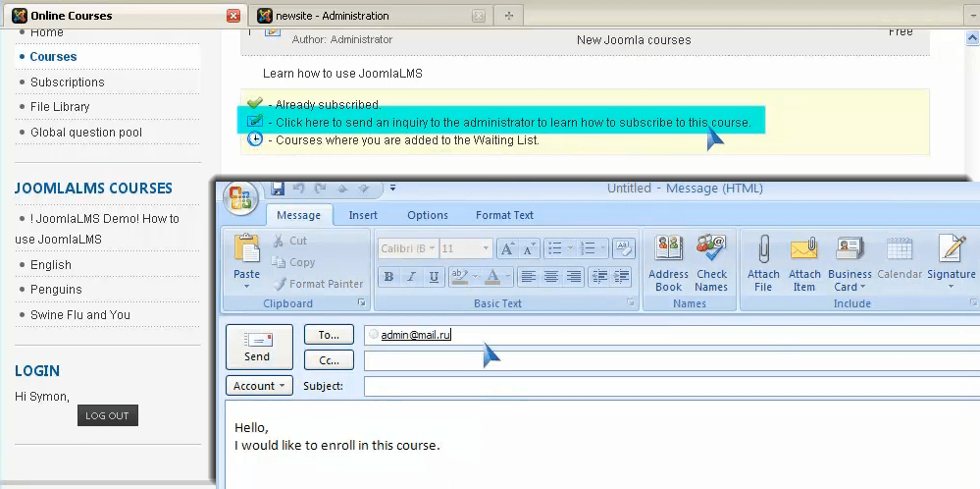The width and height of the screenshot is (980, 489).
Task: Toggle Italic formatting
Action: tap(411, 276)
